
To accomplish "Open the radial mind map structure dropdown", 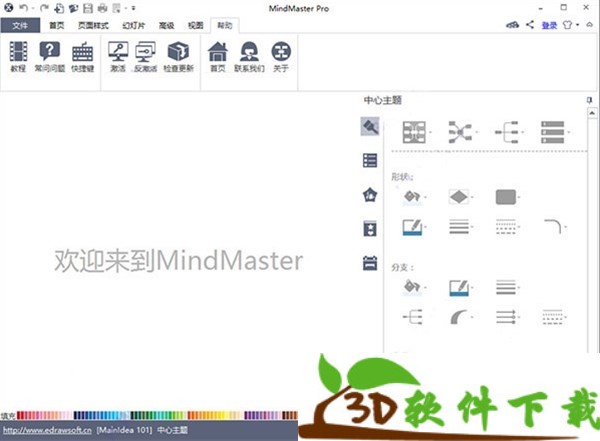I will click(x=463, y=132).
